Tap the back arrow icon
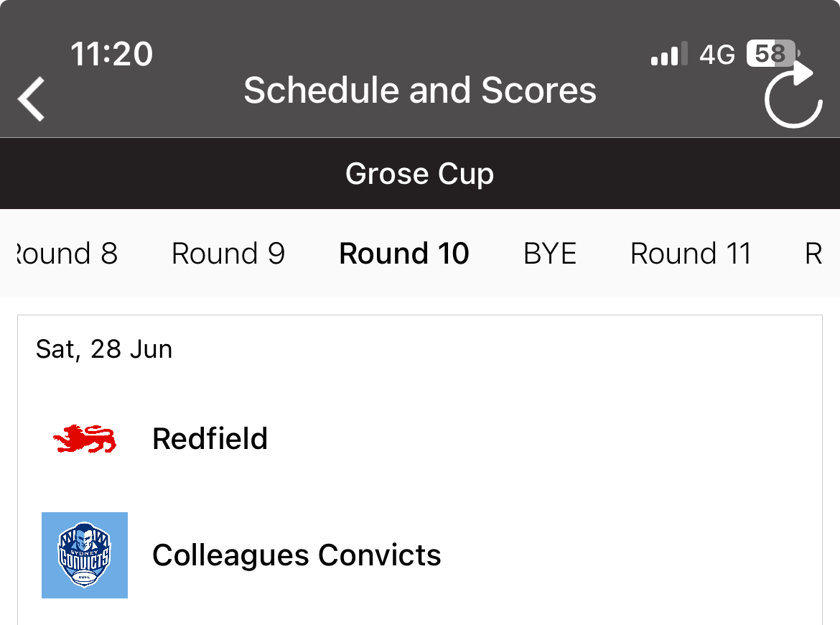The width and height of the screenshot is (840, 625). click(x=31, y=98)
